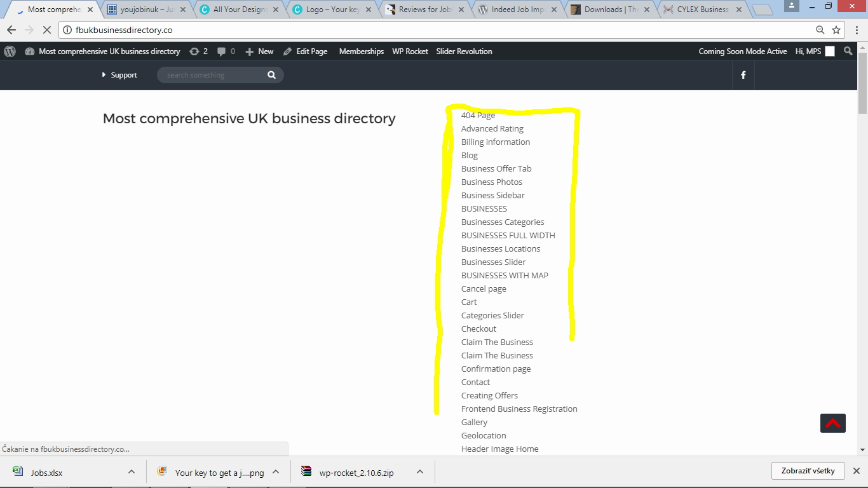Click the Facebook icon in header
868x488 pixels.
click(743, 75)
